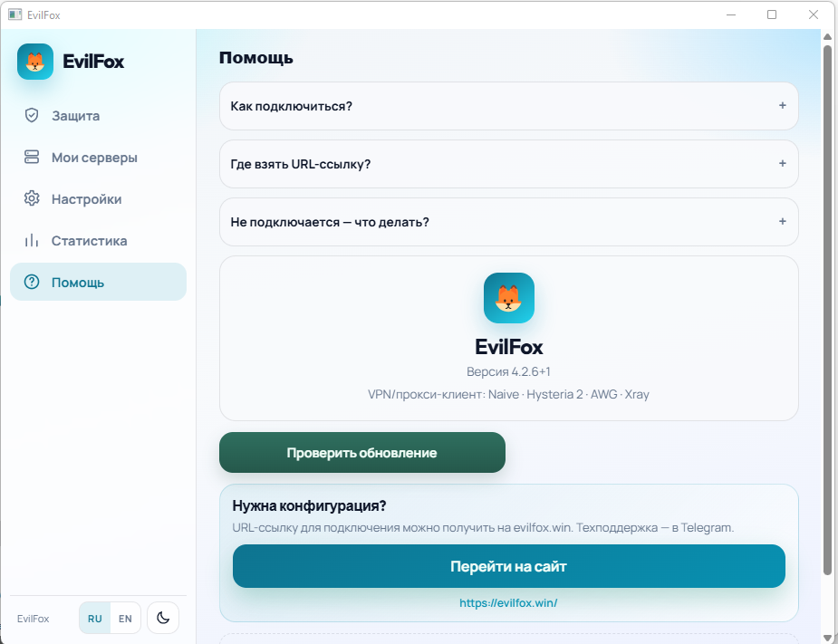Image resolution: width=838 pixels, height=644 pixels.
Task: Click the 'Версия 4.2.6+1' text
Action: pos(508,371)
